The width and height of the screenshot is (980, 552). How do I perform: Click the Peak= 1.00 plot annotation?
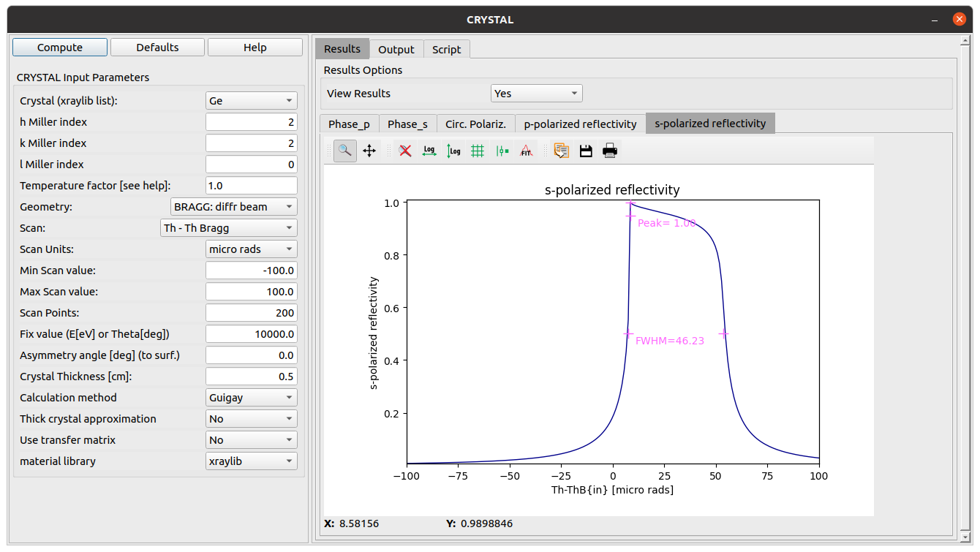click(667, 223)
